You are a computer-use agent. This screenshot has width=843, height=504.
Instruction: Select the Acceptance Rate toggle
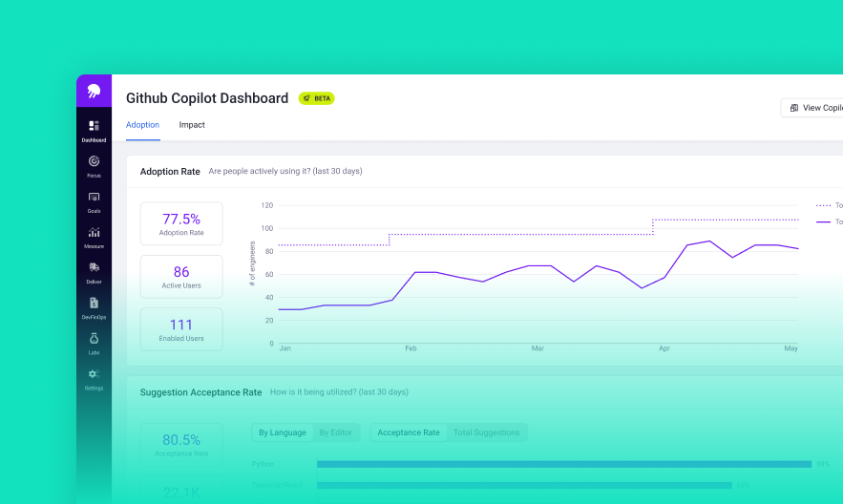click(x=409, y=432)
